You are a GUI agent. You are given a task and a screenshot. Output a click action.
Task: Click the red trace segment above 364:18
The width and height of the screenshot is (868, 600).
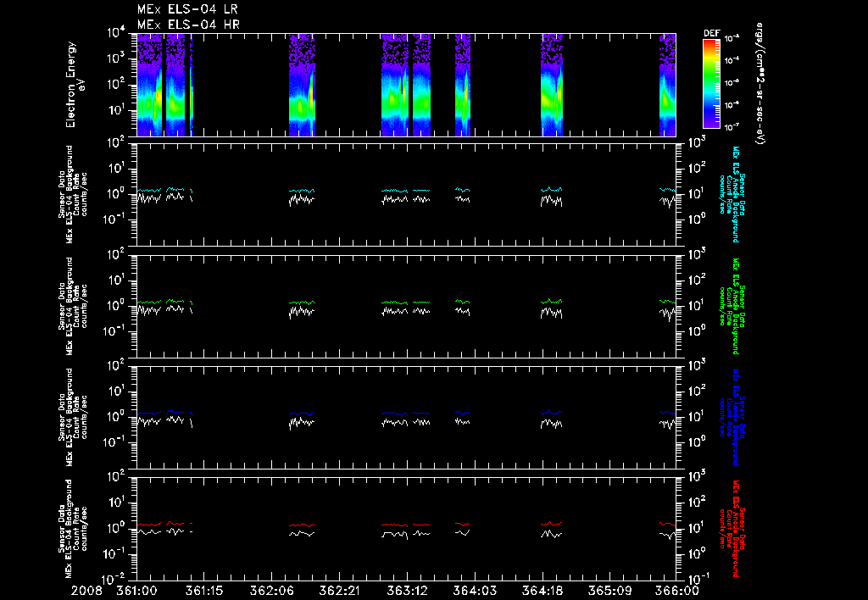(551, 523)
